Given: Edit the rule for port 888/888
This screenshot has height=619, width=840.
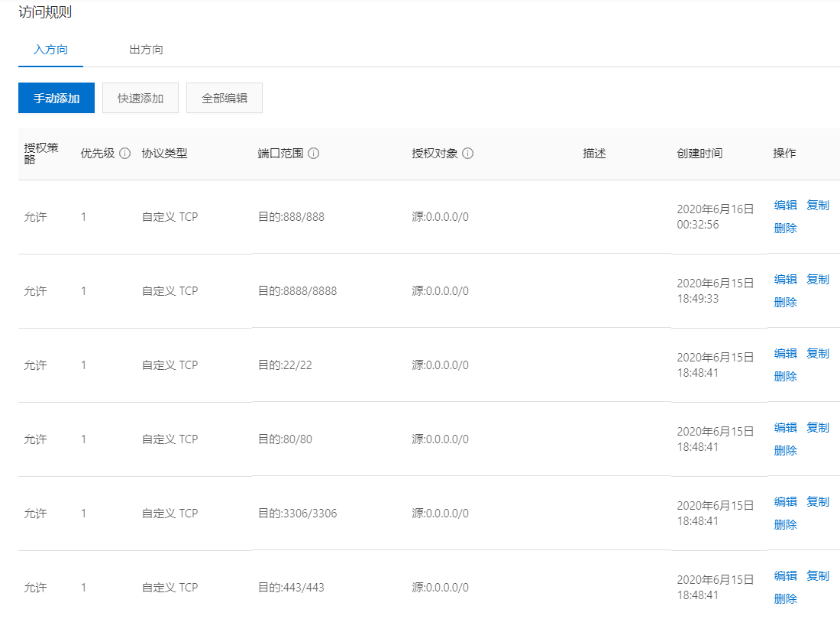Looking at the screenshot, I should [785, 206].
